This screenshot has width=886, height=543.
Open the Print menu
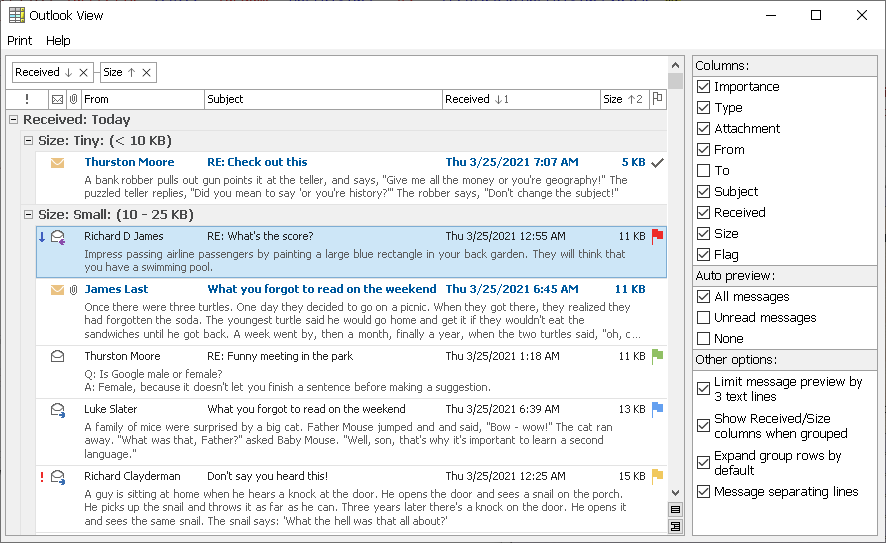(x=19, y=41)
